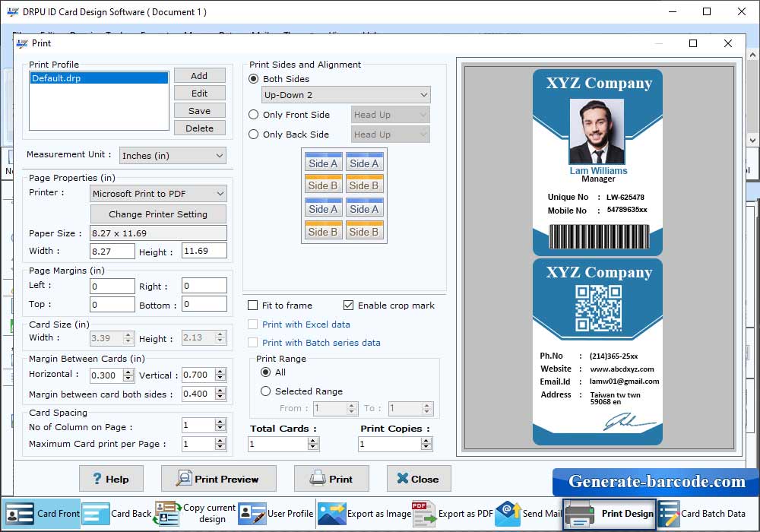Viewport: 760px width, 532px height.
Task: Click the Delete profile button
Action: coord(199,128)
